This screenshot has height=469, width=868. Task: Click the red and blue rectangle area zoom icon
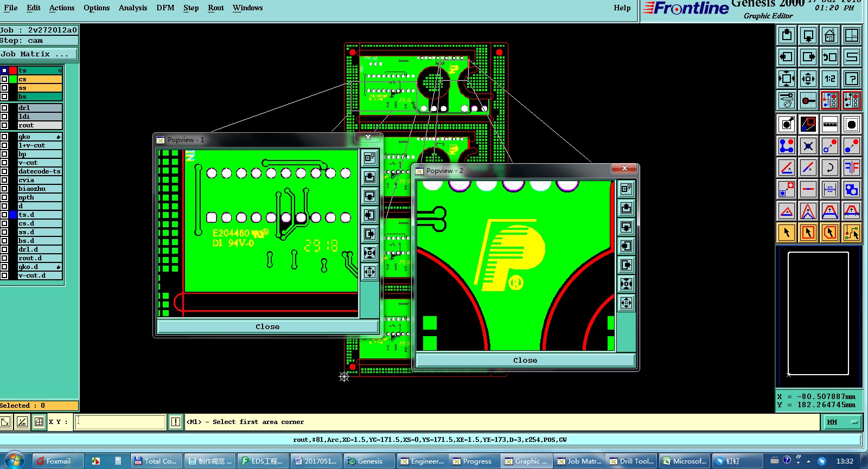[x=808, y=124]
